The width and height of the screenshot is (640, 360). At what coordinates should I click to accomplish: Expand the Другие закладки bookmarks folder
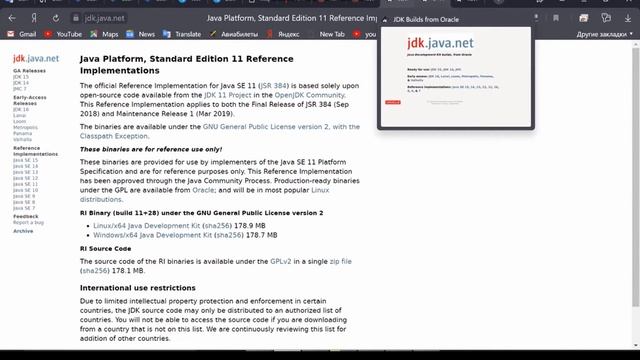[604, 34]
